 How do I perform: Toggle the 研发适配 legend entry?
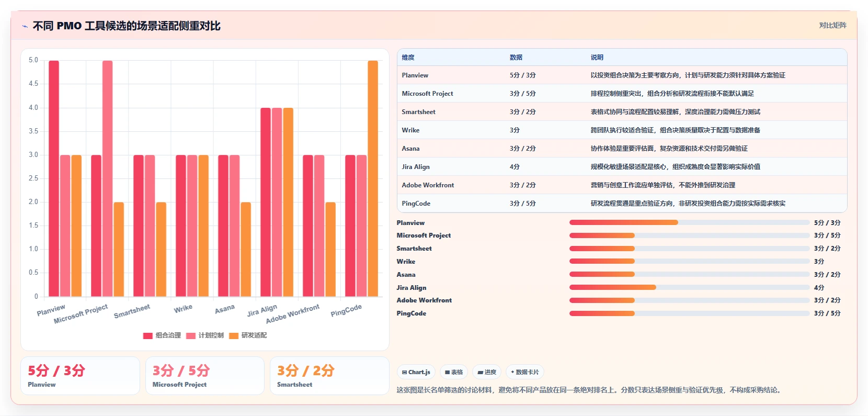(248, 335)
